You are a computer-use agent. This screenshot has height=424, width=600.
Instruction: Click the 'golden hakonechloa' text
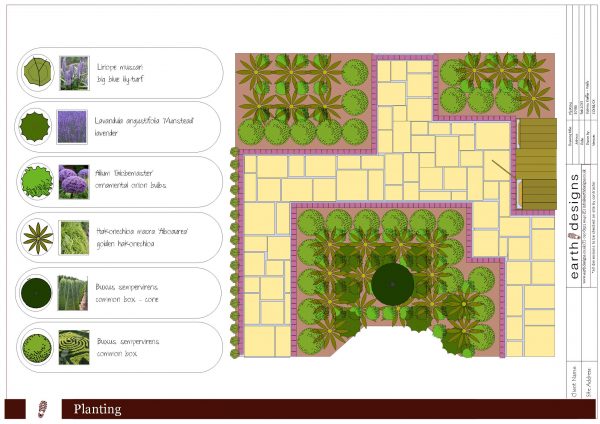pos(126,244)
